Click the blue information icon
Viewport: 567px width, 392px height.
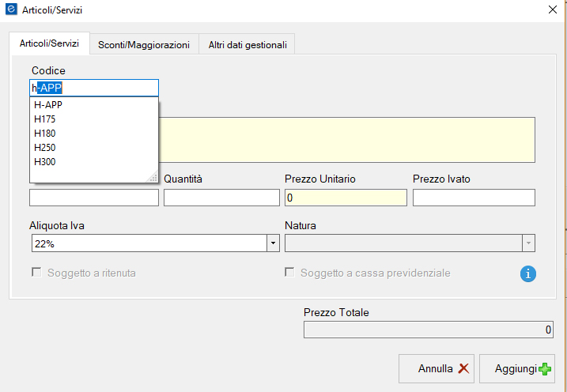(x=528, y=273)
